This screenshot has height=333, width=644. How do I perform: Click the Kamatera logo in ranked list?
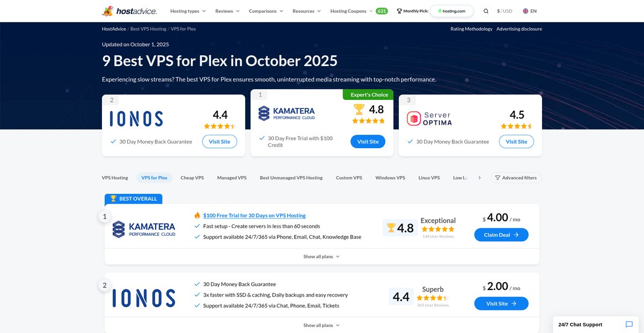(x=144, y=229)
